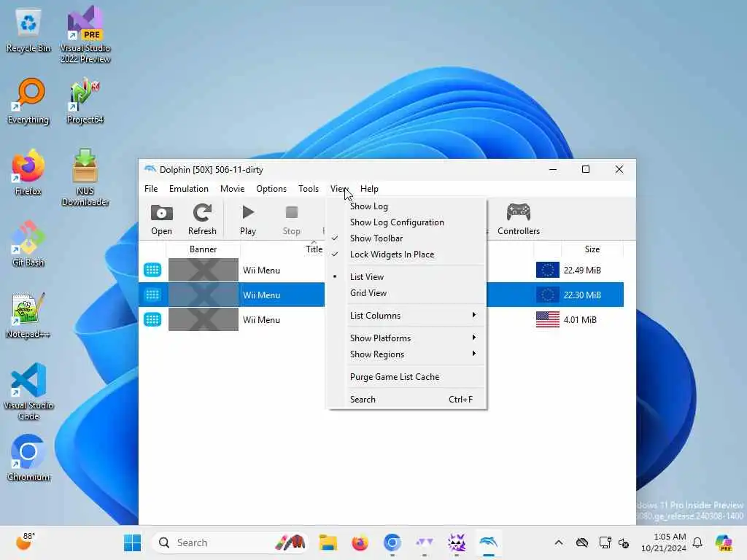Open the Git Bash desktop shortcut
The image size is (747, 560).
point(28,244)
